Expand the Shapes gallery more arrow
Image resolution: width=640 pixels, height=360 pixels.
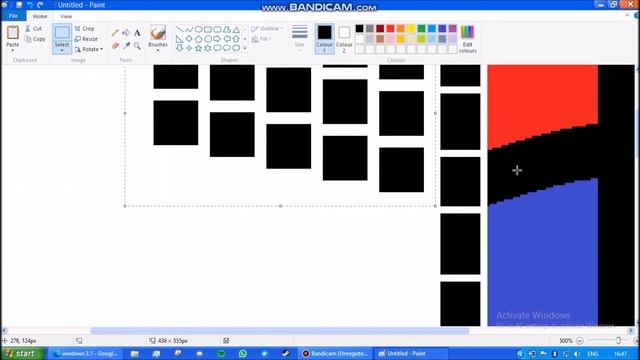pyautogui.click(x=245, y=48)
